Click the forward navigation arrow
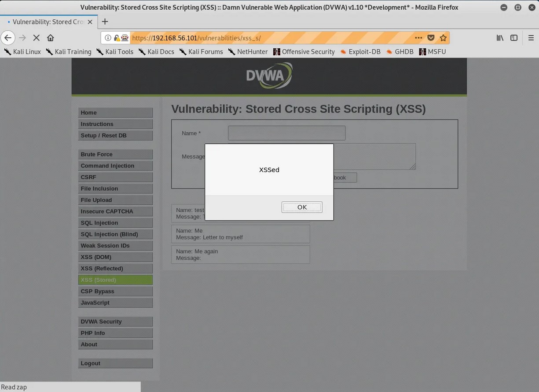This screenshot has height=392, width=539. pos(22,38)
